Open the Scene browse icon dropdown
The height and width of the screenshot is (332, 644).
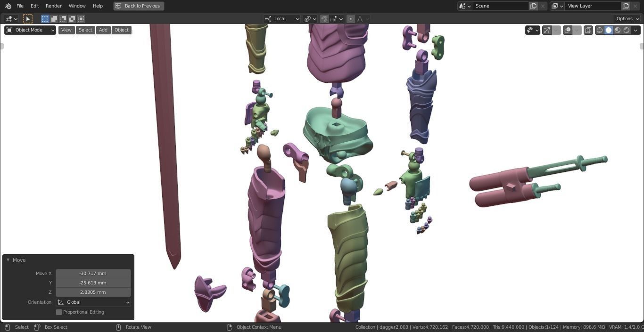click(465, 6)
